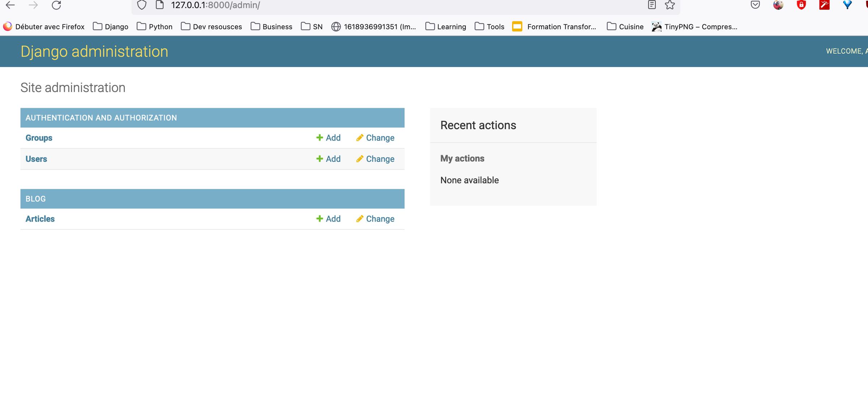This screenshot has width=868, height=405.
Task: Click the green Add icon next to Articles
Action: [x=320, y=219]
